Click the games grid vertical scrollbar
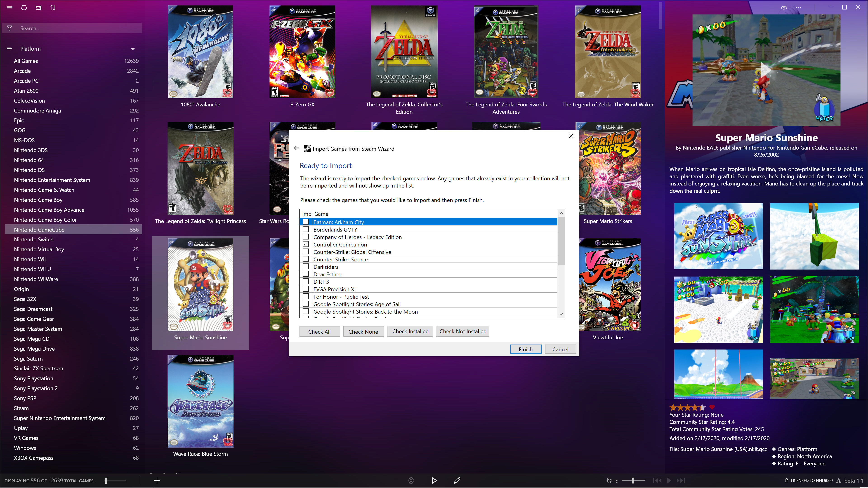This screenshot has width=868, height=488. 661,16
